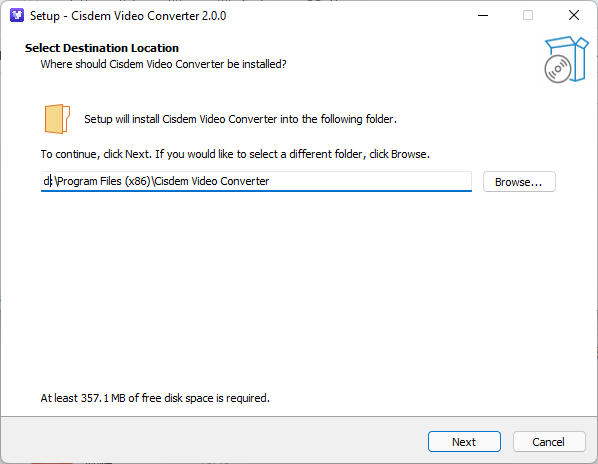The image size is (598, 464).
Task: Click the installer box and disc icon
Action: point(566,59)
